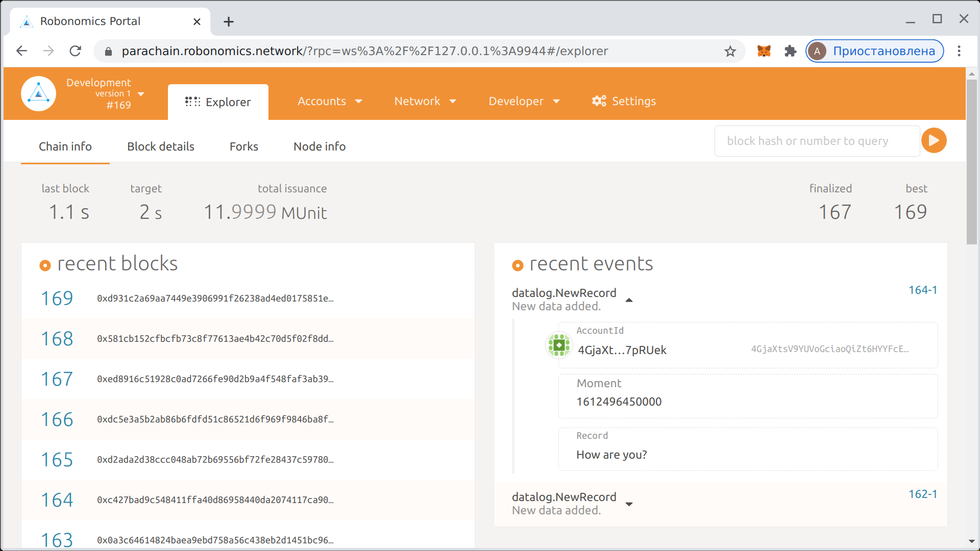This screenshot has height=551, width=980.
Task: Open a new browser tab
Action: pyautogui.click(x=229, y=21)
